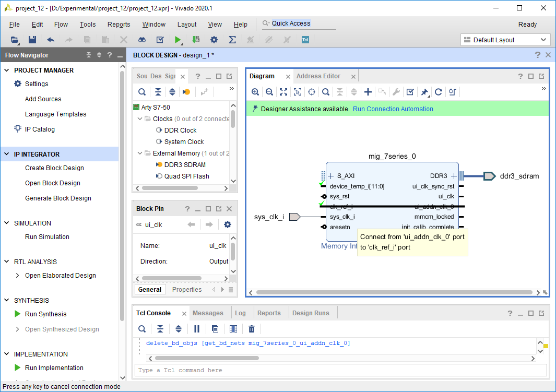The width and height of the screenshot is (556, 392).
Task: Switch to the Address Editor tab
Action: point(318,76)
